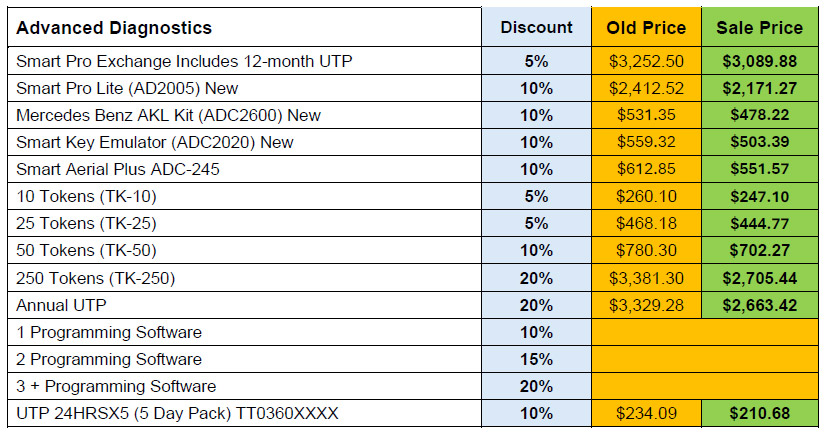The height and width of the screenshot is (436, 827).
Task: Click the $2,412.52 old price cell
Action: pyautogui.click(x=645, y=88)
